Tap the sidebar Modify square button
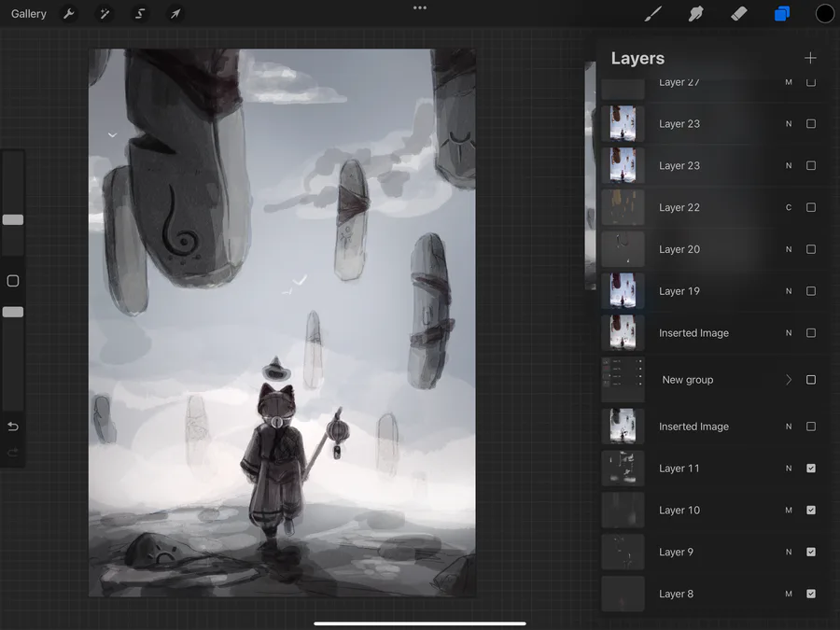Image resolution: width=840 pixels, height=630 pixels. [x=13, y=281]
